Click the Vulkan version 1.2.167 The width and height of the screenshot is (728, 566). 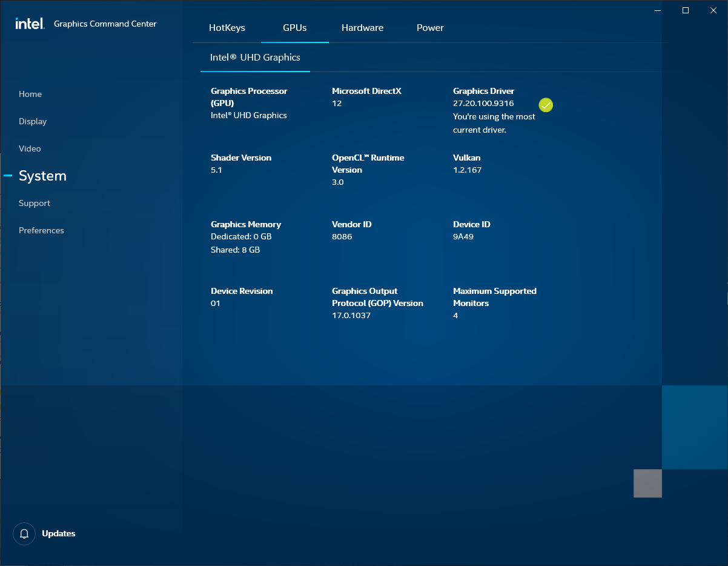coord(467,170)
